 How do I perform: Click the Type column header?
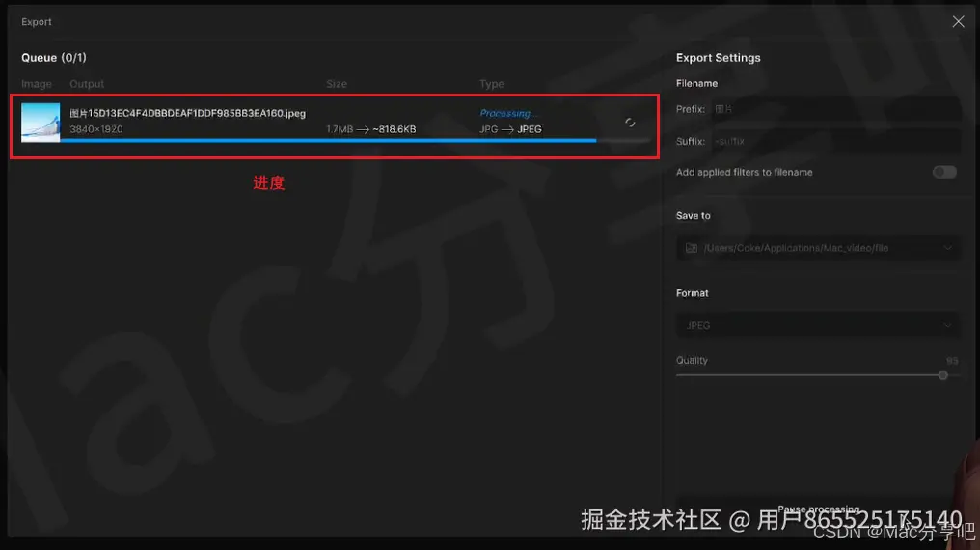[491, 84]
